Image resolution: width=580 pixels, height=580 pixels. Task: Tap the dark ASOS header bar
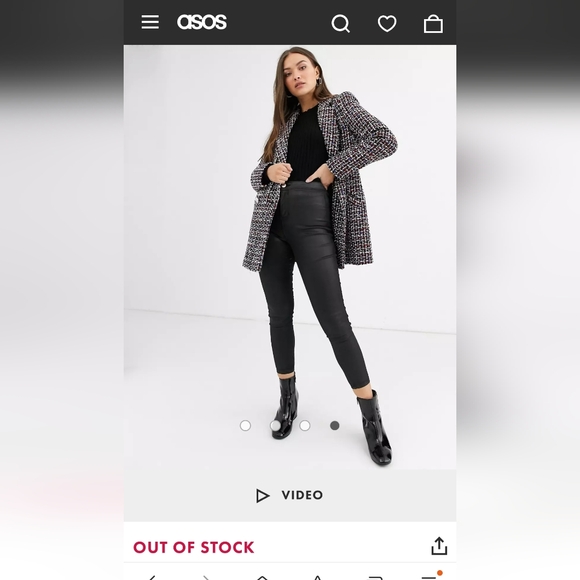(290, 22)
